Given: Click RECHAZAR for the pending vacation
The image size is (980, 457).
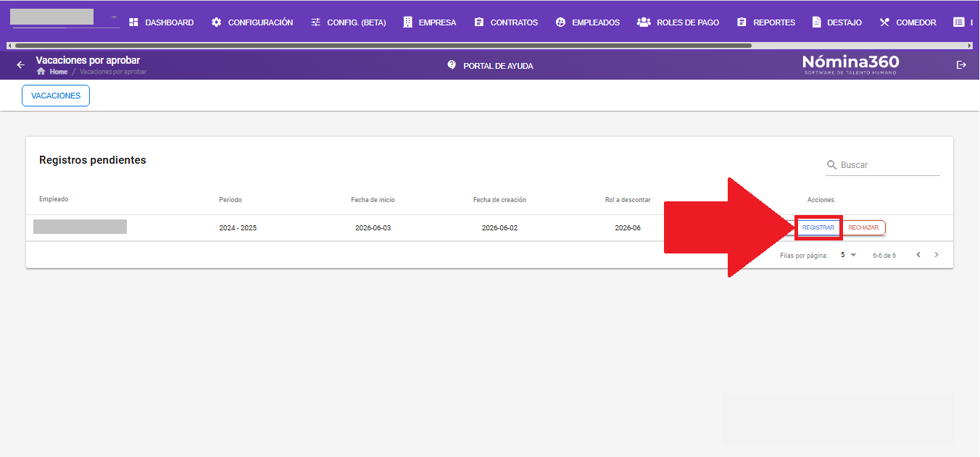Looking at the screenshot, I should click(863, 227).
